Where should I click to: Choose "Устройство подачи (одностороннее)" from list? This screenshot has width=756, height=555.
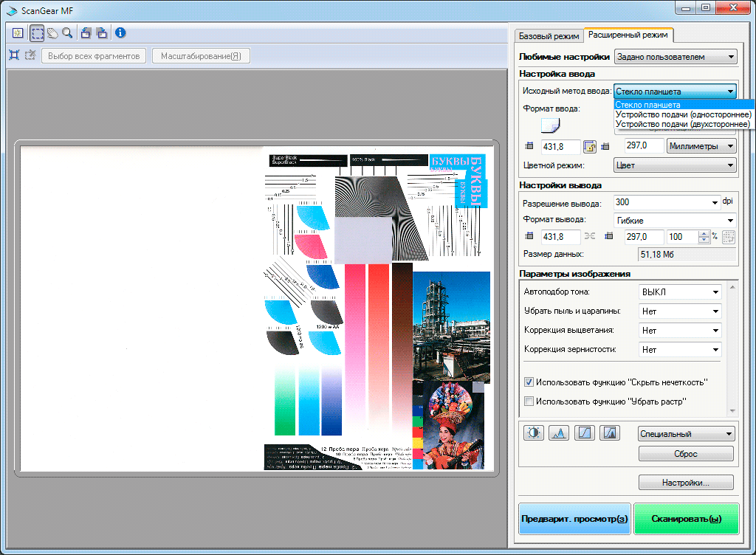pos(683,114)
